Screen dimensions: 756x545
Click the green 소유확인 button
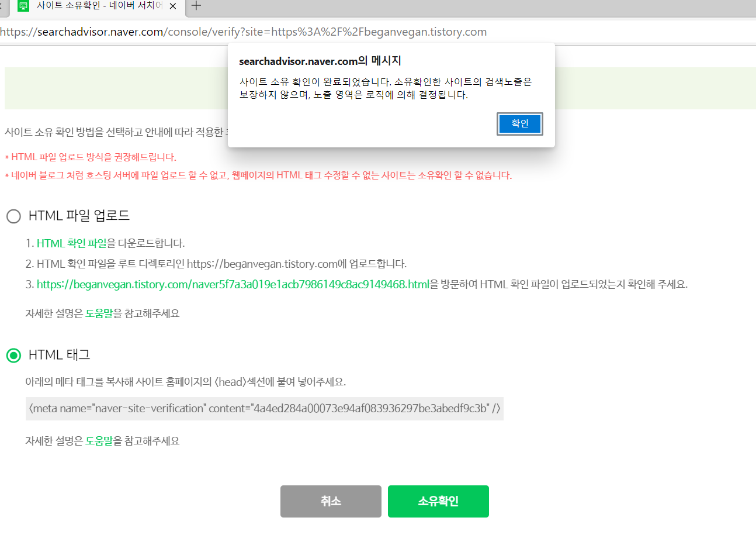tap(438, 501)
